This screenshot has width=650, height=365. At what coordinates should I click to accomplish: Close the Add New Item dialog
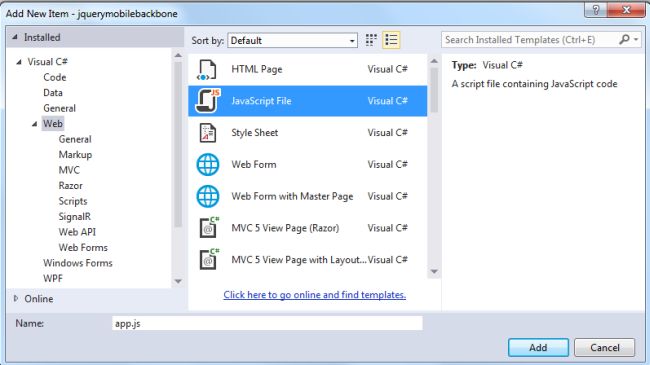626,10
